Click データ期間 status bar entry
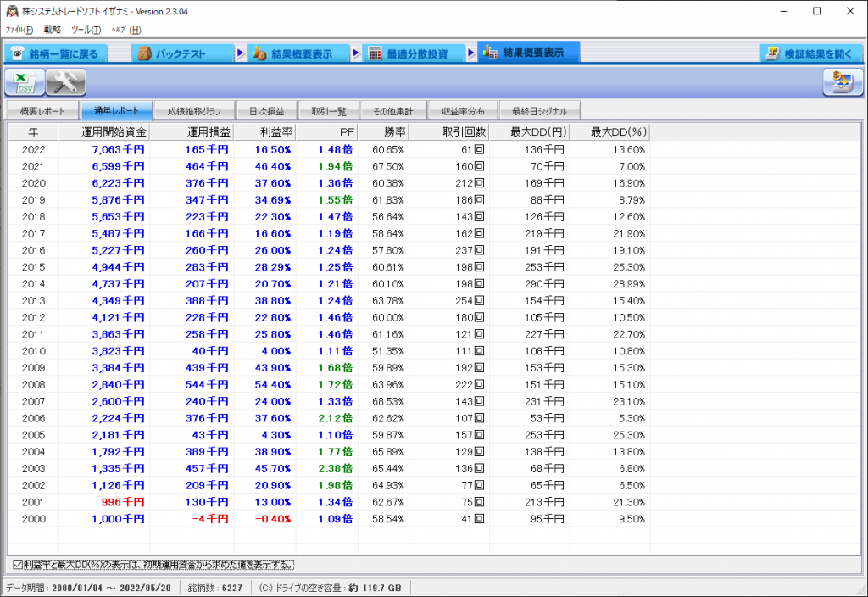The width and height of the screenshot is (868, 597). pyautogui.click(x=88, y=588)
